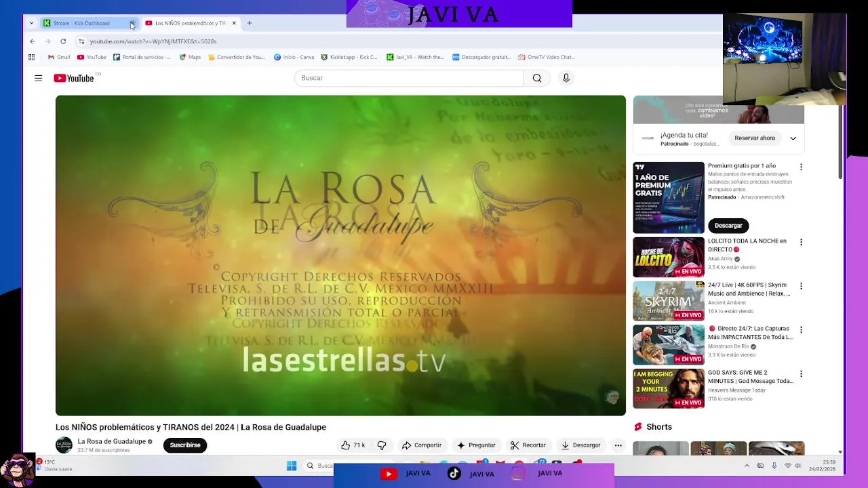Image resolution: width=868 pixels, height=488 pixels.
Task: Open the YouTube bookmark
Action: (x=92, y=57)
